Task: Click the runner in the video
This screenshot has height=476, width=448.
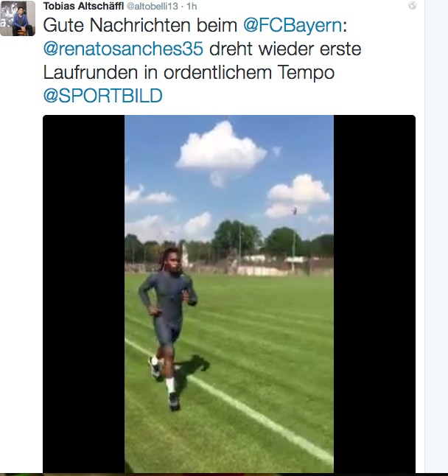Action: [x=167, y=328]
